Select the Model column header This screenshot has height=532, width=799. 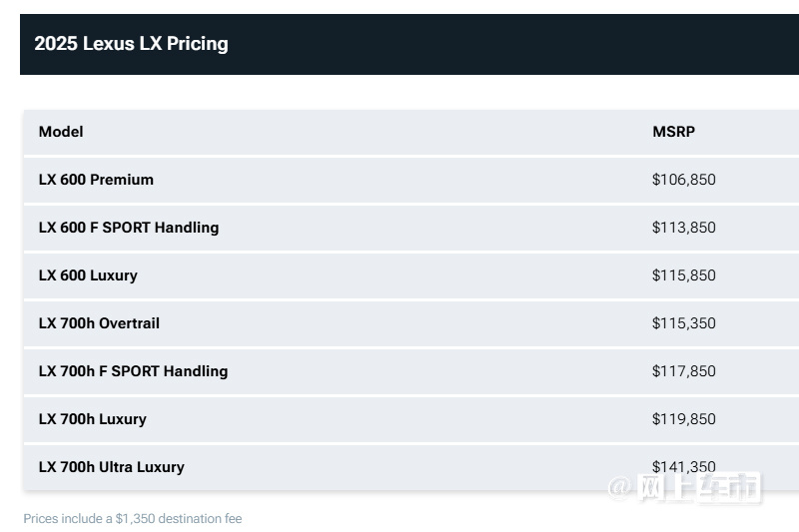pos(61,132)
